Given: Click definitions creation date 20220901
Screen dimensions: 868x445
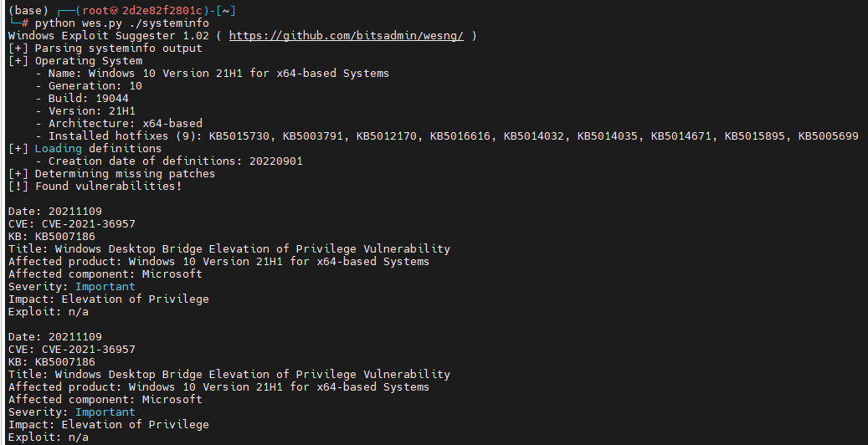Looking at the screenshot, I should tap(276, 161).
